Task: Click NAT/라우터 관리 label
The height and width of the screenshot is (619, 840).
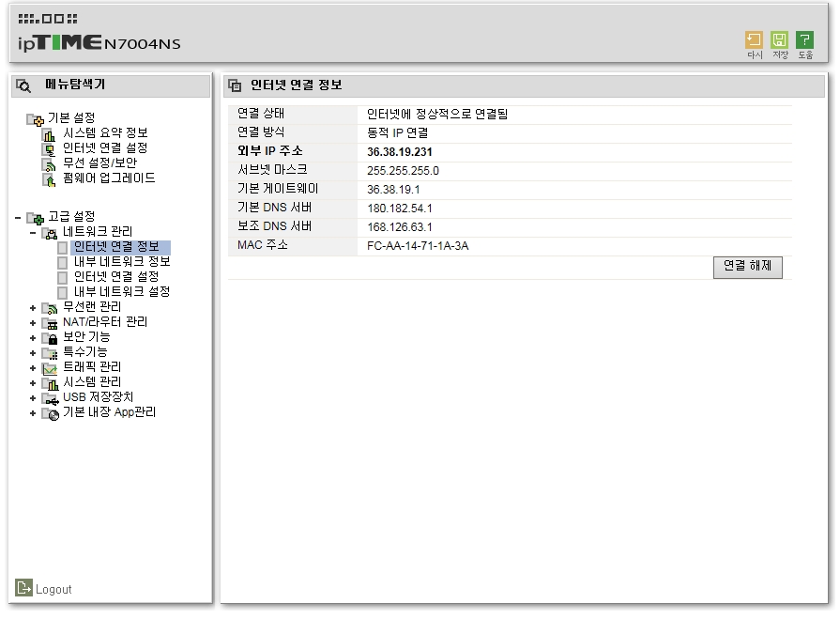Action: point(105,321)
